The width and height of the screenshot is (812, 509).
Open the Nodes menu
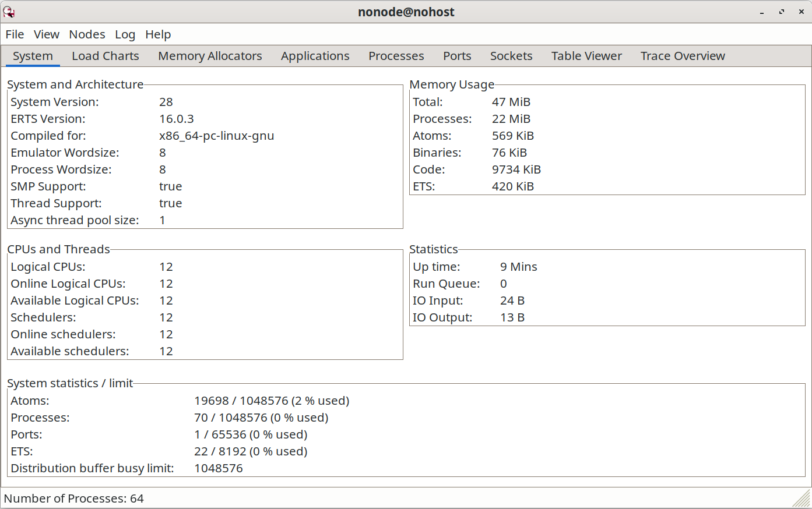(87, 34)
